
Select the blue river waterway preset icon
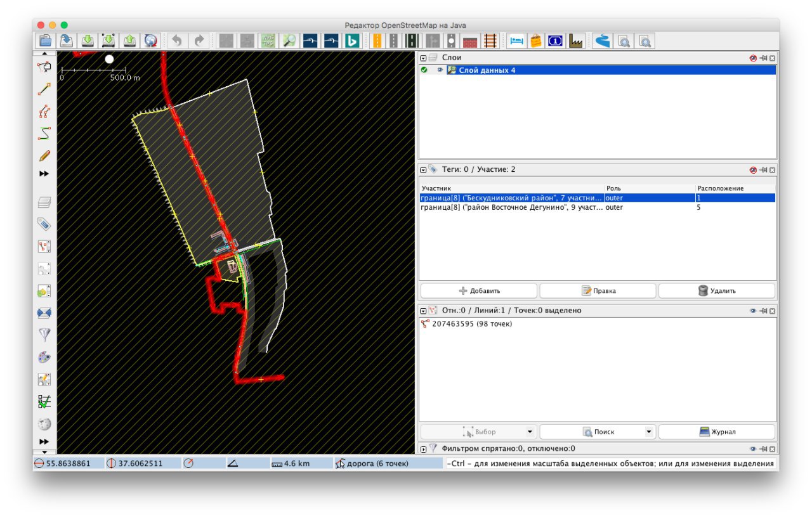(x=602, y=41)
